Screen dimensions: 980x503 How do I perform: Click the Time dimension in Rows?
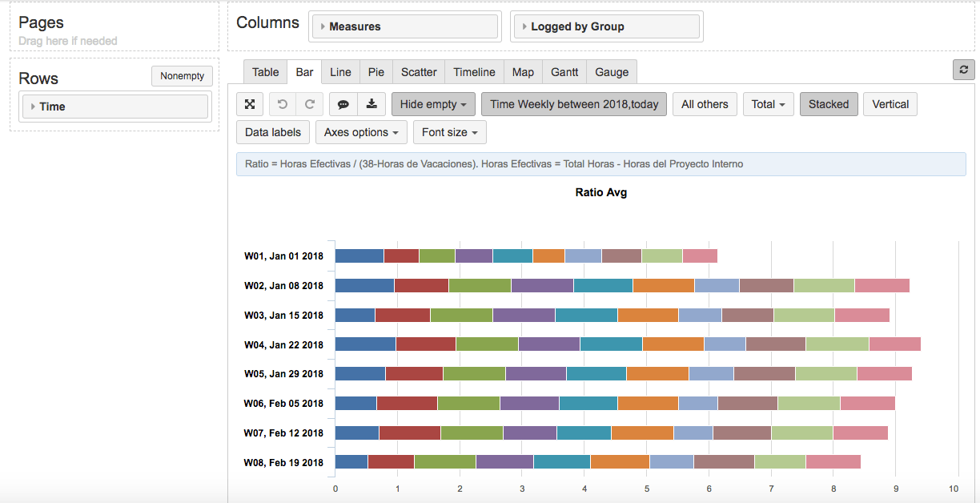[x=52, y=107]
